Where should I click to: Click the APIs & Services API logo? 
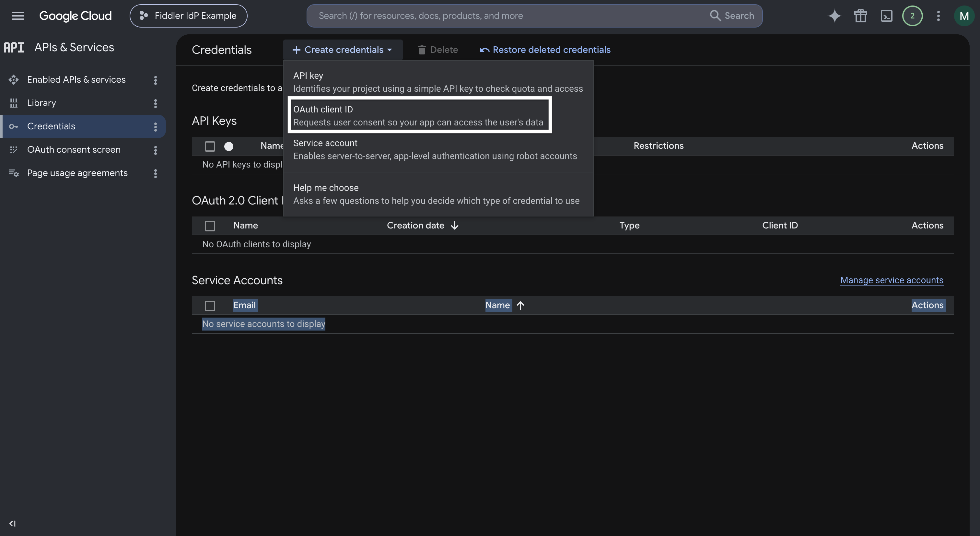(14, 47)
